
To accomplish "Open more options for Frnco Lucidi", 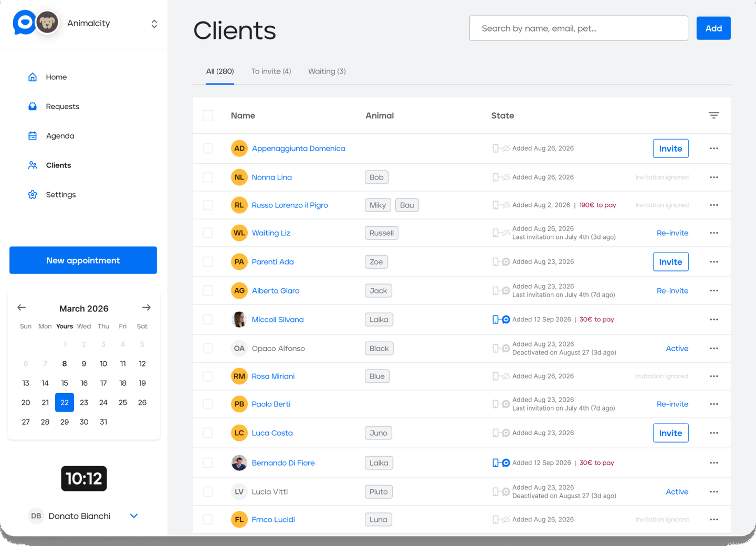I will (713, 520).
